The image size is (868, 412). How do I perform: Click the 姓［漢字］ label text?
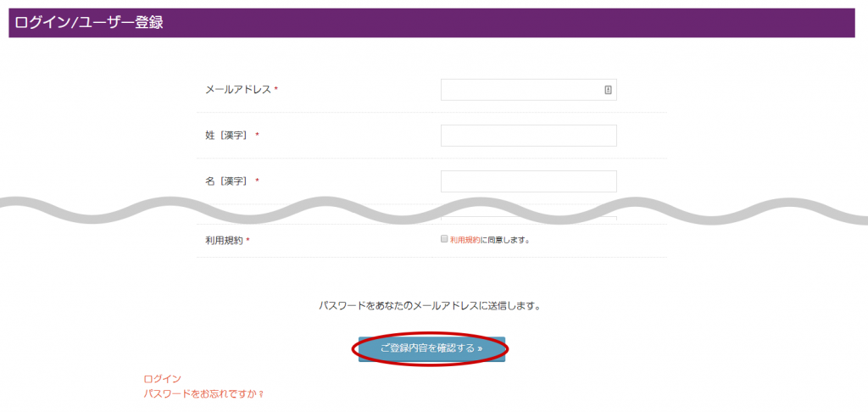(x=226, y=136)
